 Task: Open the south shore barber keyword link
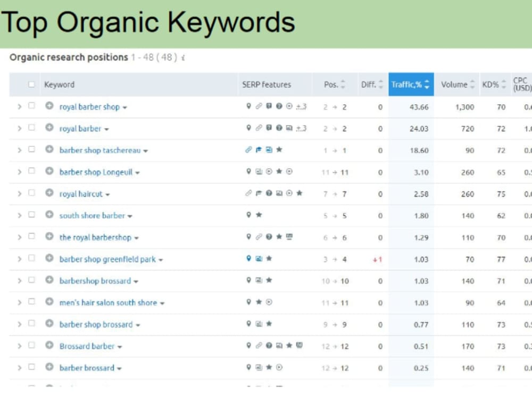pyautogui.click(x=92, y=216)
